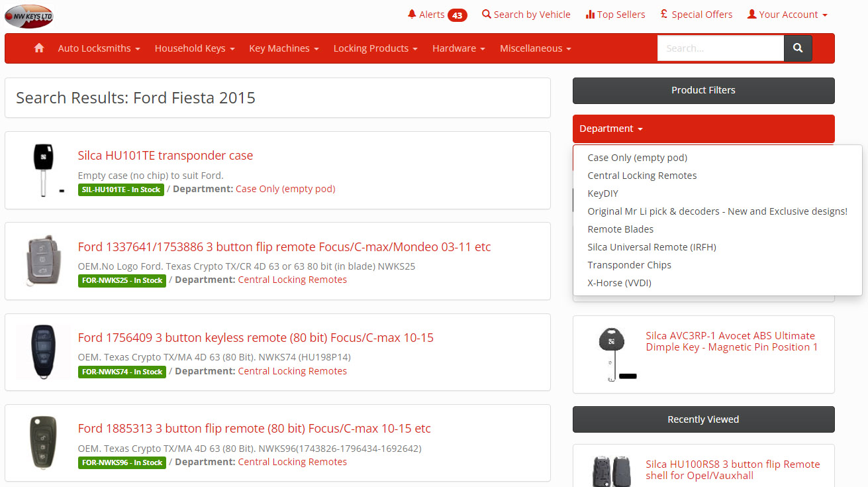Viewport: 868px width, 487px height.
Task: Select Central Locking Remotes from the Department list
Action: point(642,175)
